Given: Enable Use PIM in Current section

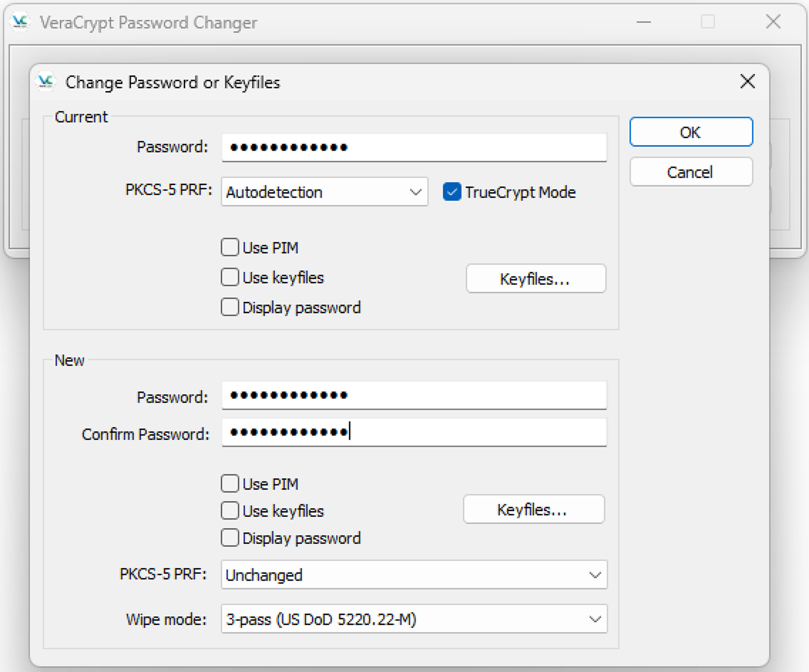Looking at the screenshot, I should (x=230, y=247).
